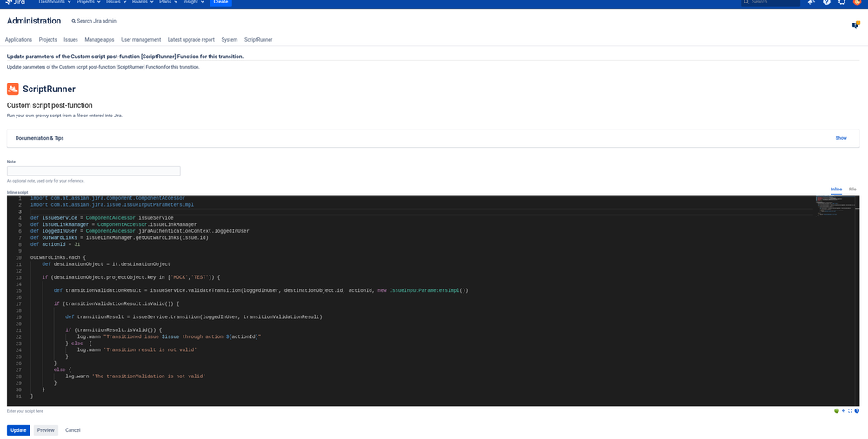Viewport: 868px width, 439px height.
Task: Open the administration gear icon
Action: pos(842,3)
